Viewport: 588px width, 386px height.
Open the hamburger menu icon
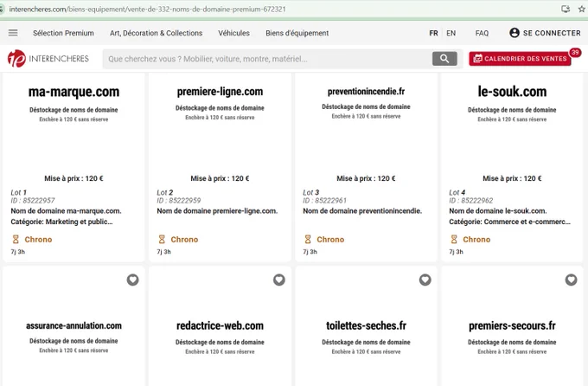13,33
